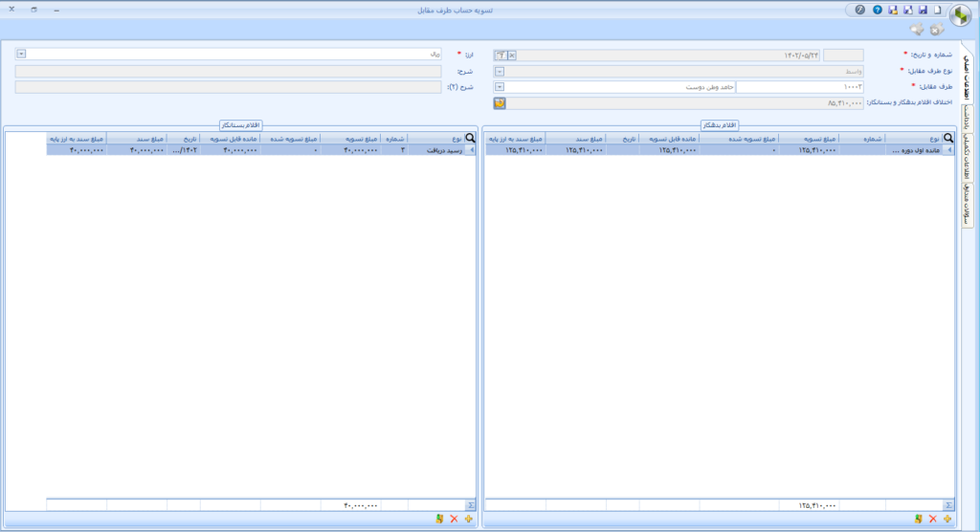Click the difference amount field ۸۵,۴۱۰,۰۰۰
This screenshot has width=980, height=532.
click(x=685, y=103)
